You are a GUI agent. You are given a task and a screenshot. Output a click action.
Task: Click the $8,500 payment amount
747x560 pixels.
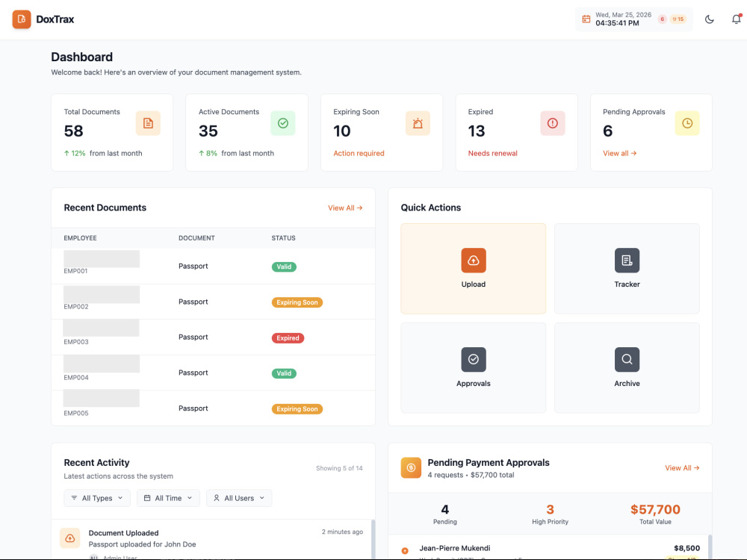pyautogui.click(x=687, y=548)
